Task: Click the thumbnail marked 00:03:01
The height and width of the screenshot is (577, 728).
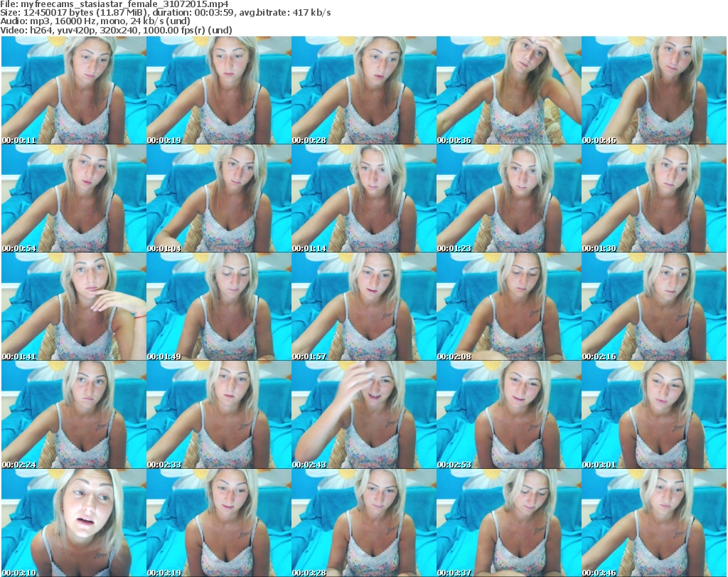Action: click(x=654, y=415)
